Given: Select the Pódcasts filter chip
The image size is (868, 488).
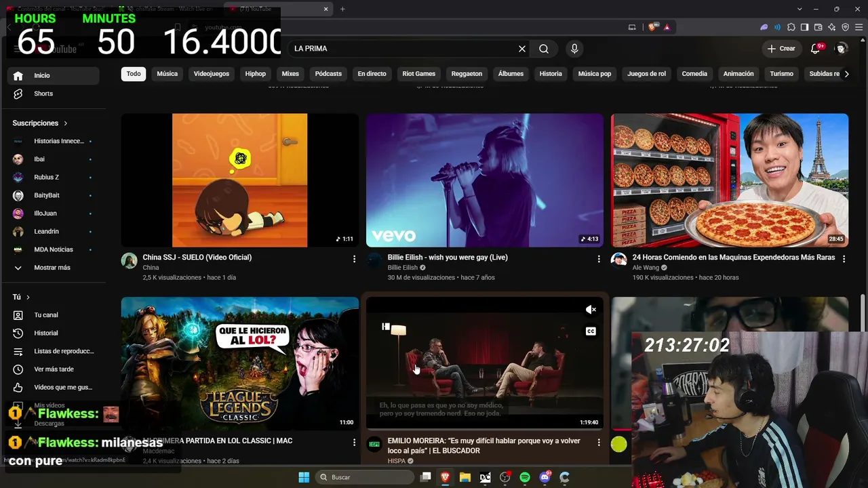Looking at the screenshot, I should click(328, 74).
